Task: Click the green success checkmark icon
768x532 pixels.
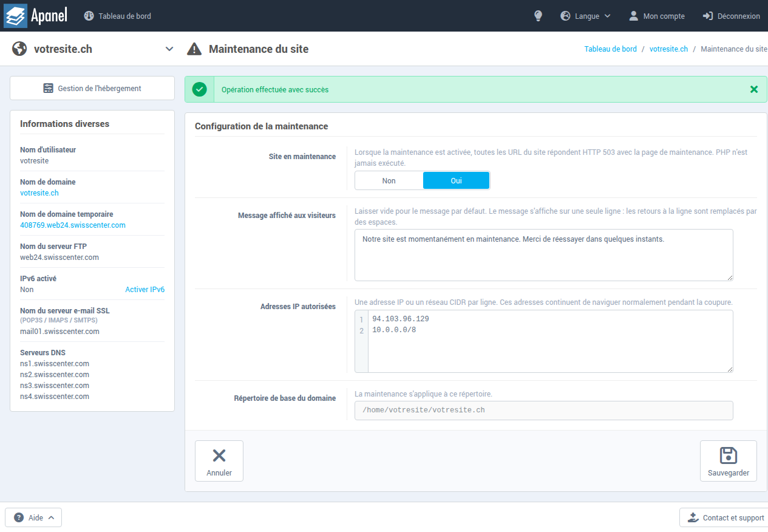Action: pyautogui.click(x=199, y=89)
